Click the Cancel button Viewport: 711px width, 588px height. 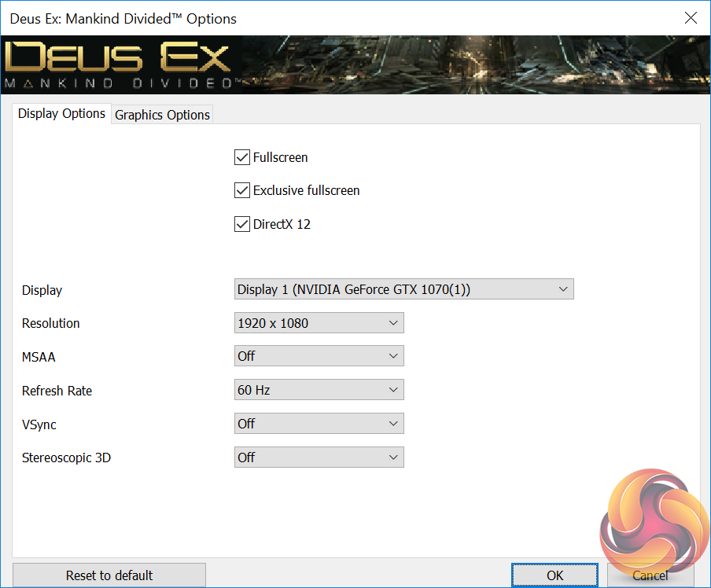pos(650,575)
